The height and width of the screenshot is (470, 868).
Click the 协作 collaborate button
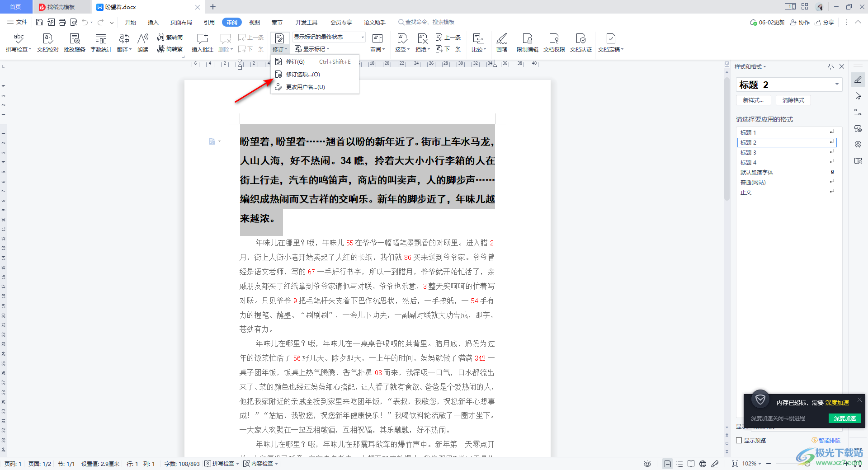[x=800, y=22]
